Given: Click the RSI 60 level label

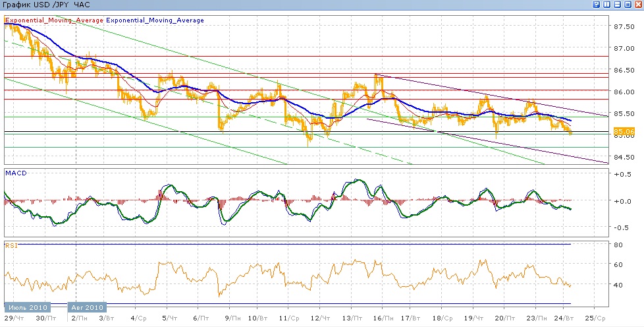Looking at the screenshot, I should (618, 264).
